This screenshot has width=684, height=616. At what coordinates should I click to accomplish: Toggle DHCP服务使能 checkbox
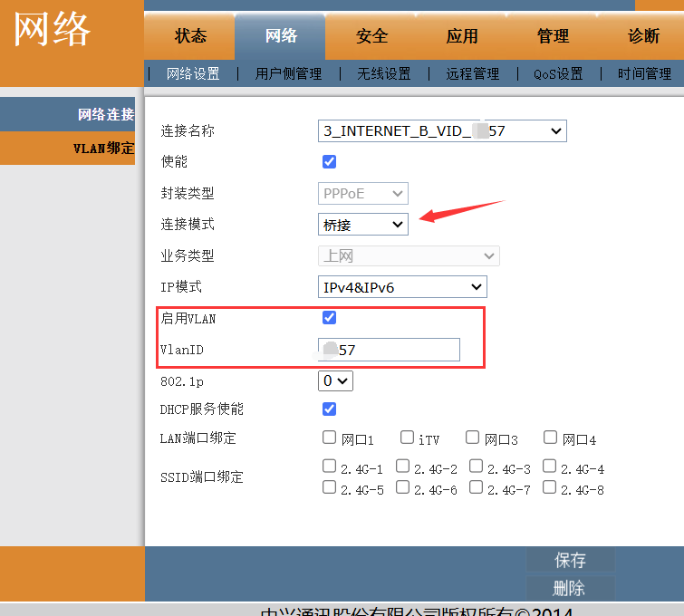(330, 409)
